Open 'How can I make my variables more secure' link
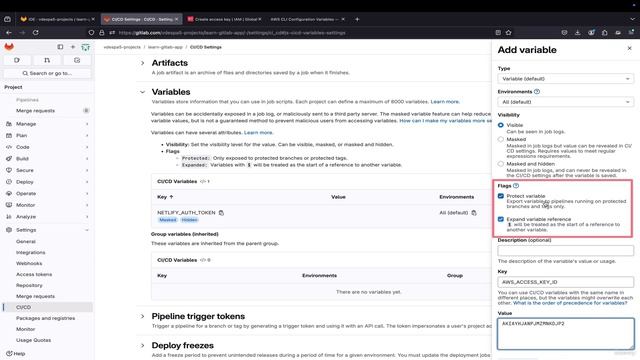The height and width of the screenshot is (360, 640). [445, 121]
